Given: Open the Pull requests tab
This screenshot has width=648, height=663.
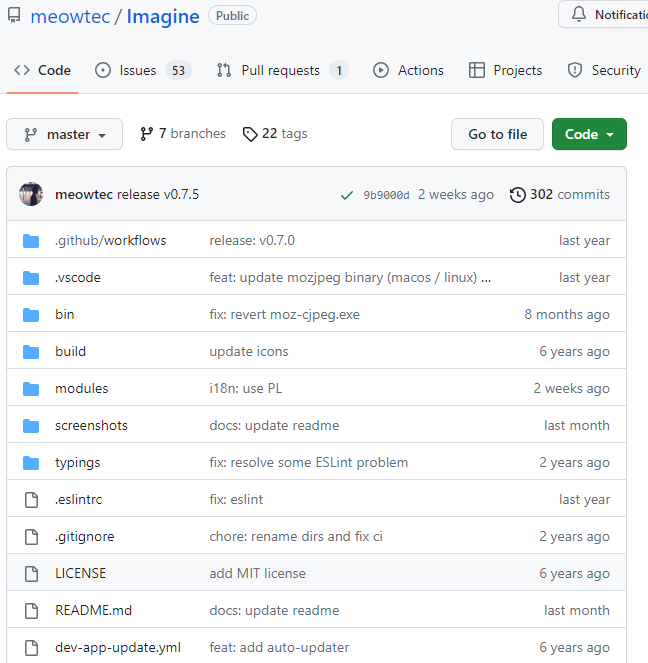Looking at the screenshot, I should 282,70.
